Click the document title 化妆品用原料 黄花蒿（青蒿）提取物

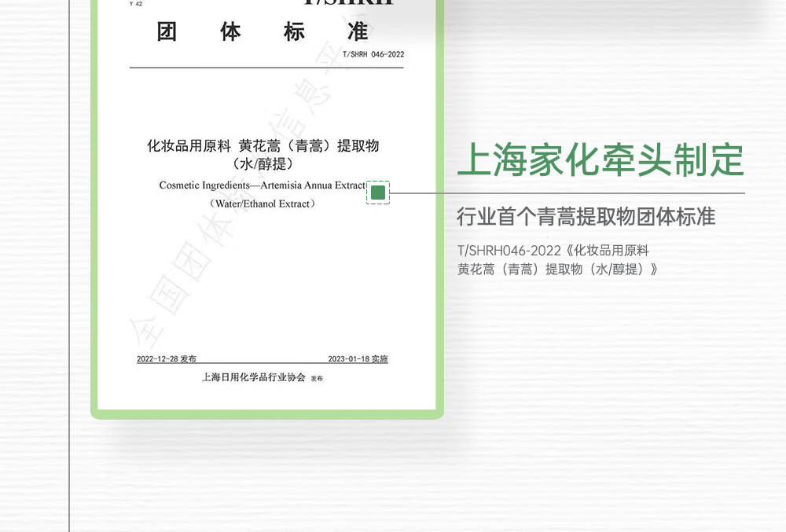click(x=263, y=146)
